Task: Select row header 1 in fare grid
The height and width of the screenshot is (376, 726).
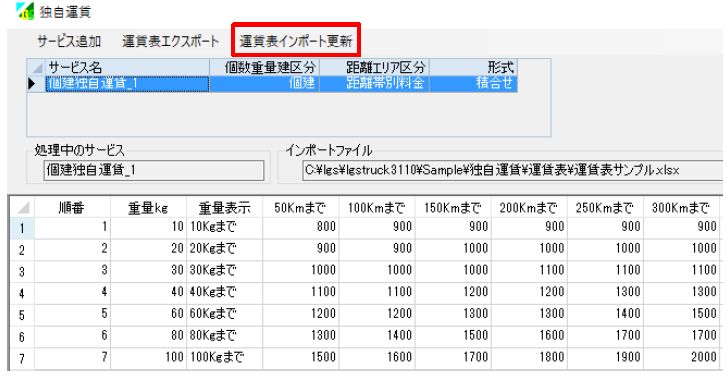Action: point(22,228)
